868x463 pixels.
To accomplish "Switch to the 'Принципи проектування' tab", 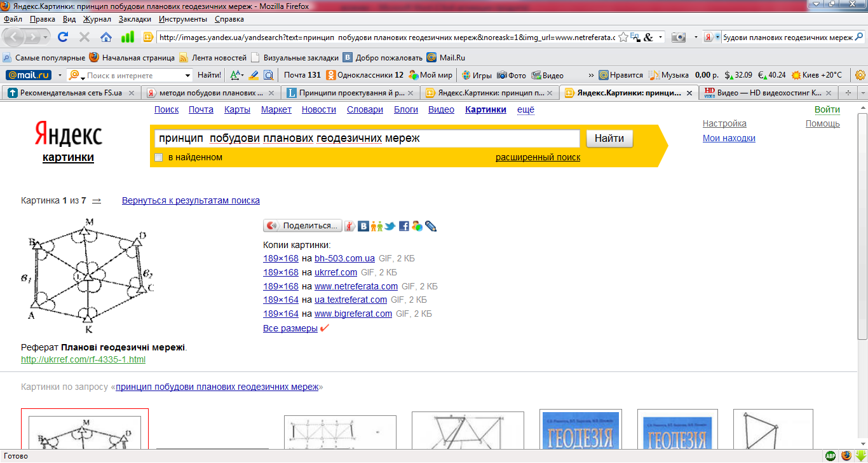I will 351,92.
